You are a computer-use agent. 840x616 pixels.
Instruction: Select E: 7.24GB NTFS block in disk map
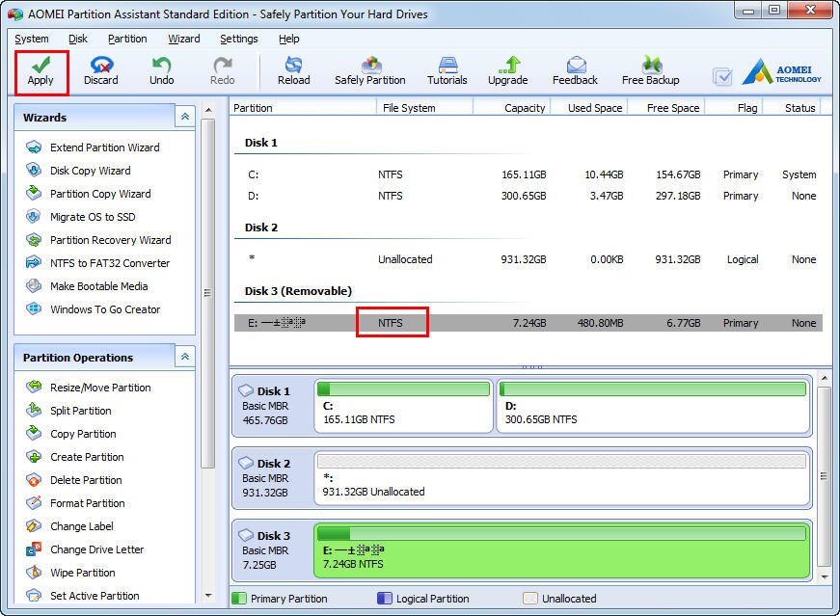(x=561, y=550)
